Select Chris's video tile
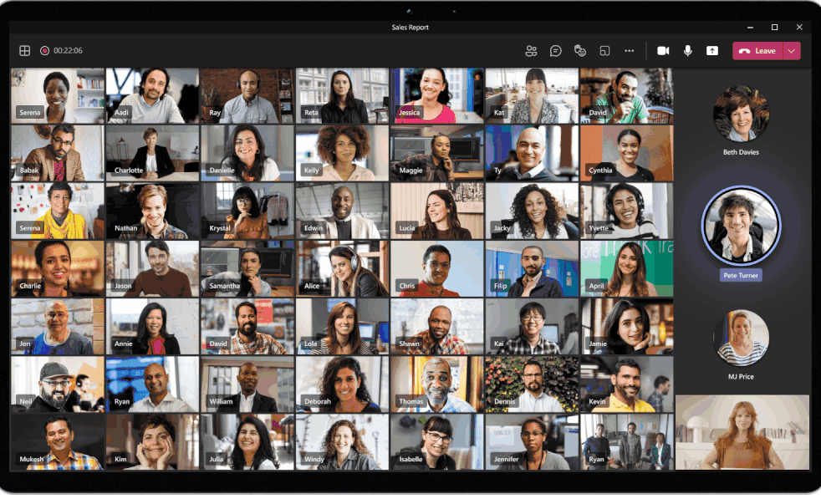This screenshot has width=821, height=504. click(436, 269)
